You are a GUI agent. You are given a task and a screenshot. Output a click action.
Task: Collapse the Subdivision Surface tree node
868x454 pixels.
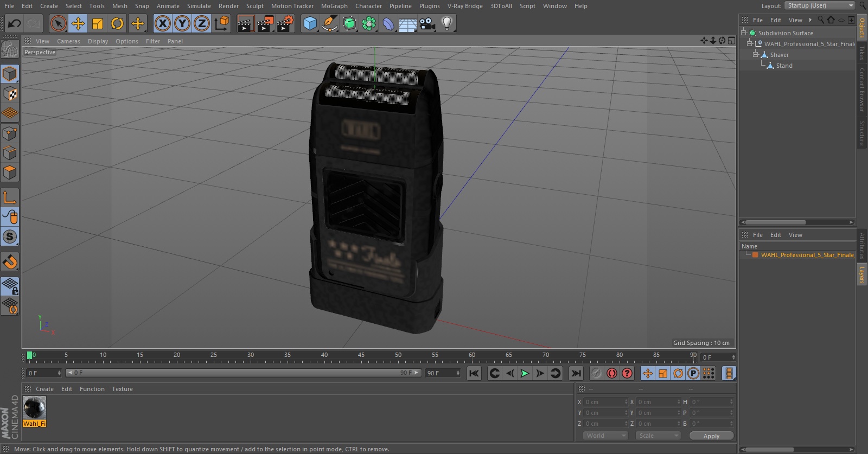pyautogui.click(x=744, y=33)
